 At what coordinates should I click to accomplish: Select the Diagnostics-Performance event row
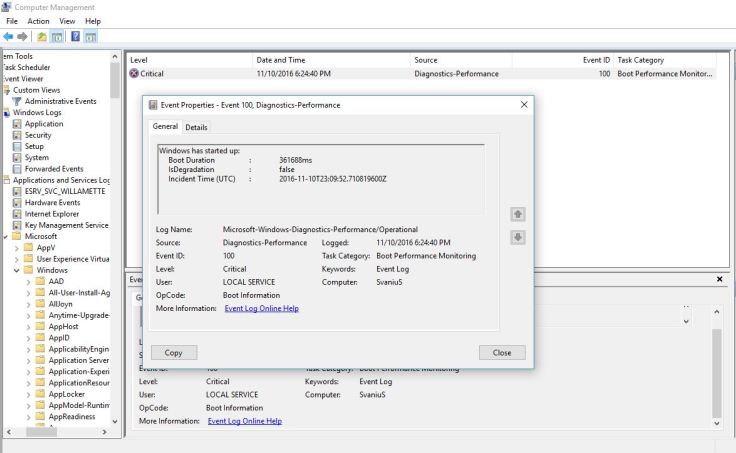pyautogui.click(x=422, y=74)
